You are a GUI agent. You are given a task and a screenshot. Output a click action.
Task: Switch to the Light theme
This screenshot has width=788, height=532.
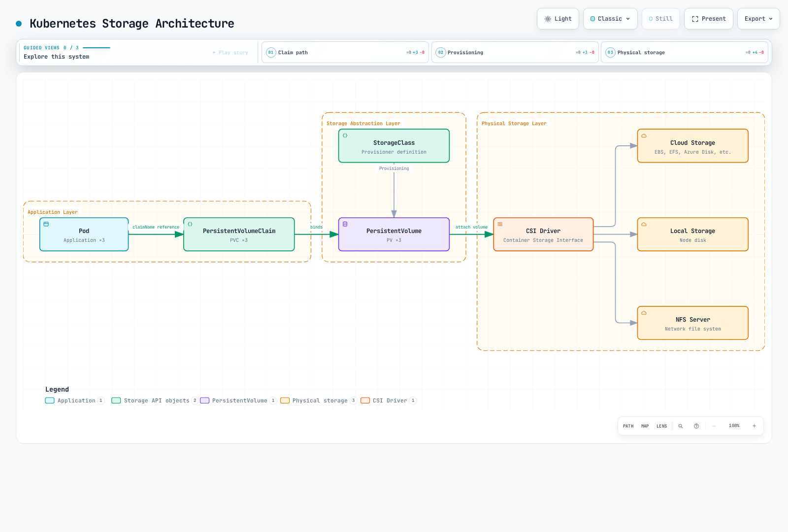558,19
